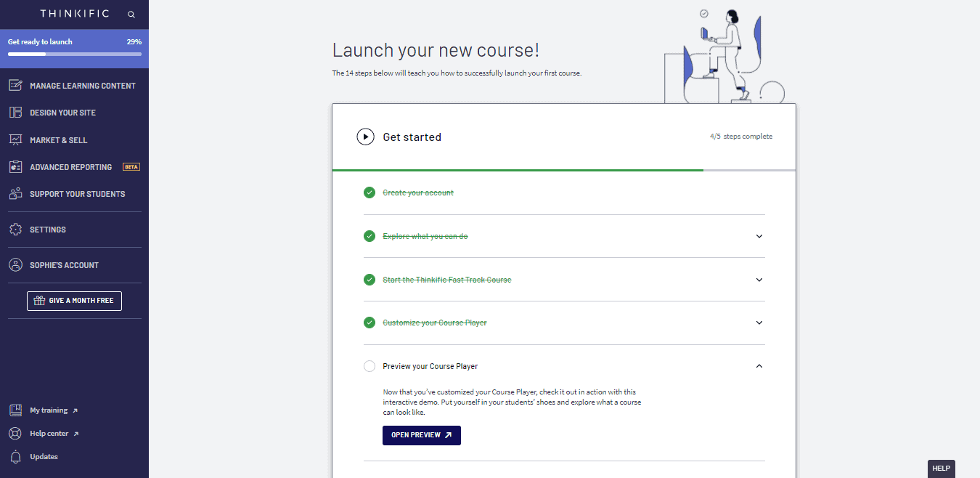Check the Preview your Course Player circle

coord(369,366)
